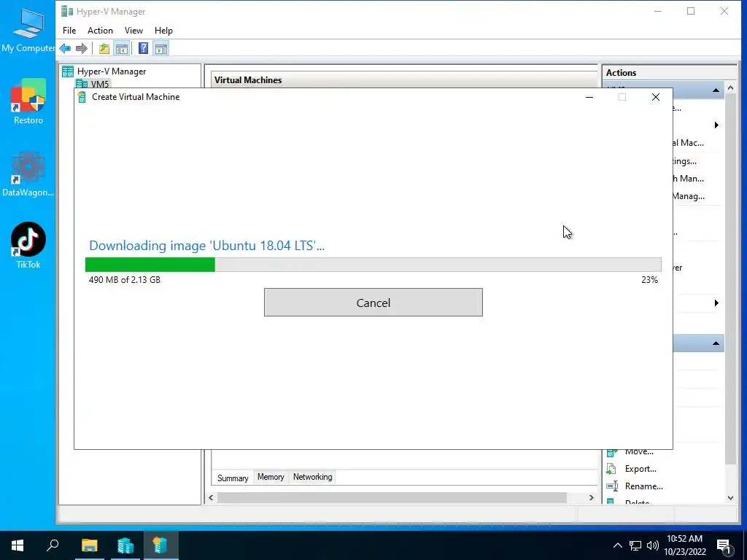Toggle the Show/Hide Console Tree icon
This screenshot has width=747, height=560.
pos(122,49)
